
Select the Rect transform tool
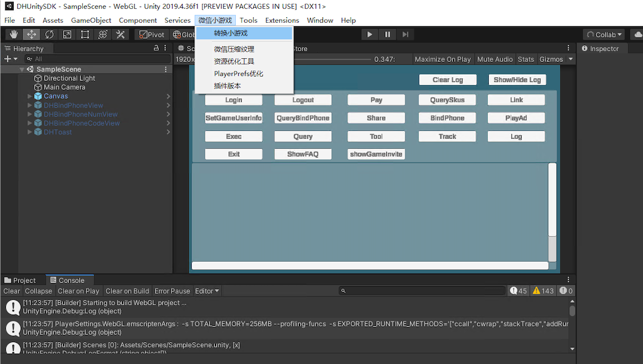coord(85,34)
